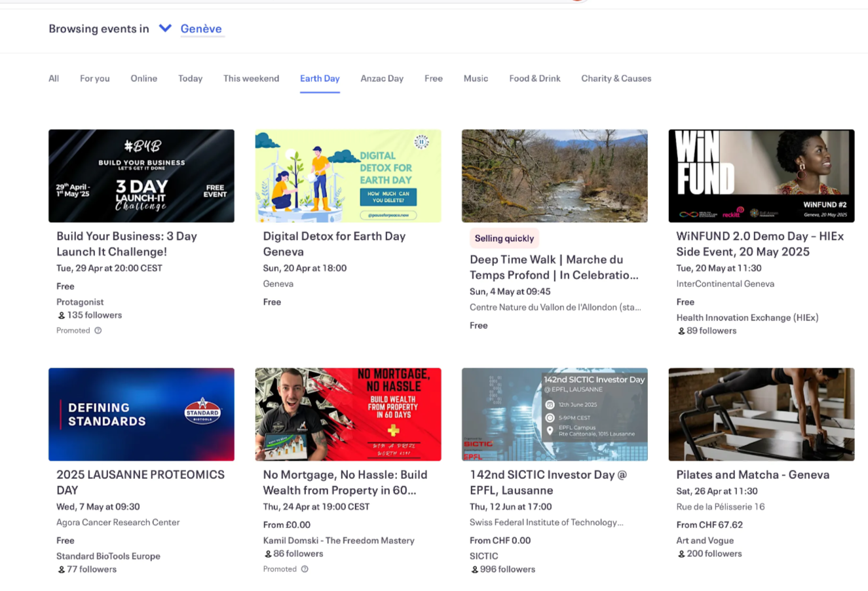Open 142nd SICTIC Investor Day title
The image size is (868, 591).
(548, 482)
